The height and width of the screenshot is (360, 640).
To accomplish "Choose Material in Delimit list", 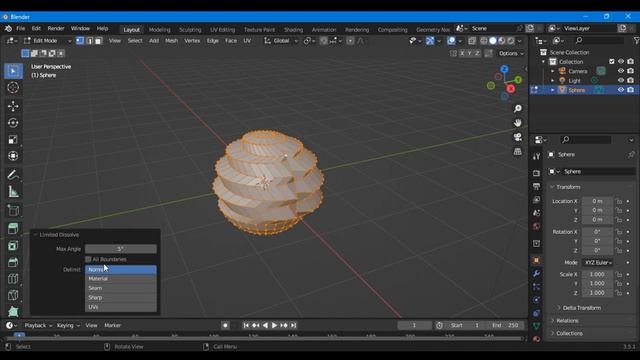I will coord(121,279).
